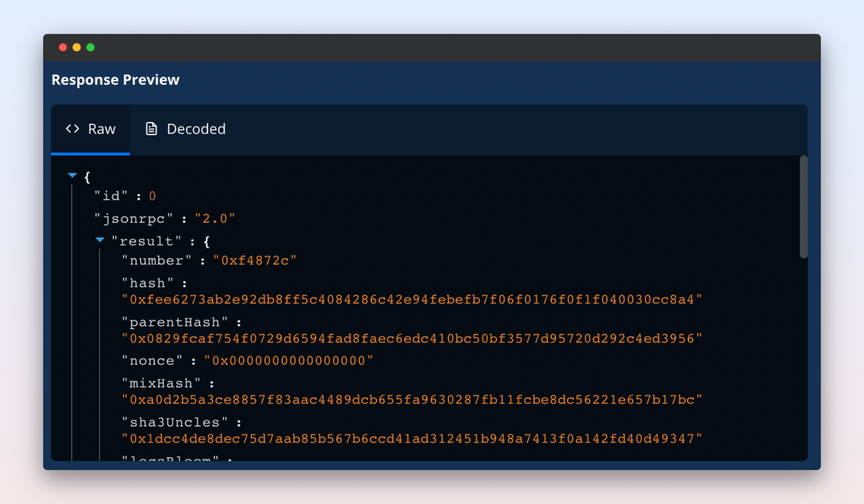Screen dimensions: 864x504
Task: Click the "id" value 0
Action: (x=152, y=196)
